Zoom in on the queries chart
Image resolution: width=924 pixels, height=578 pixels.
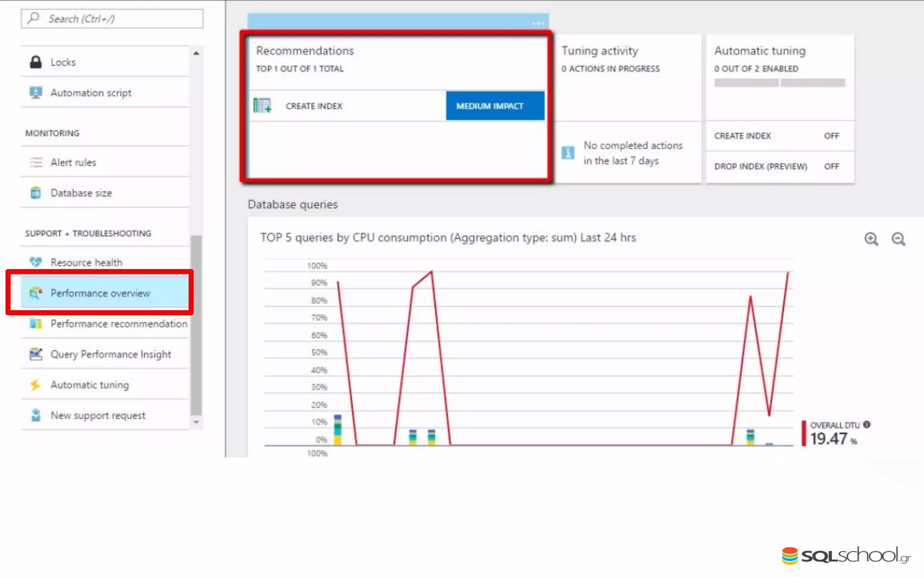[871, 239]
